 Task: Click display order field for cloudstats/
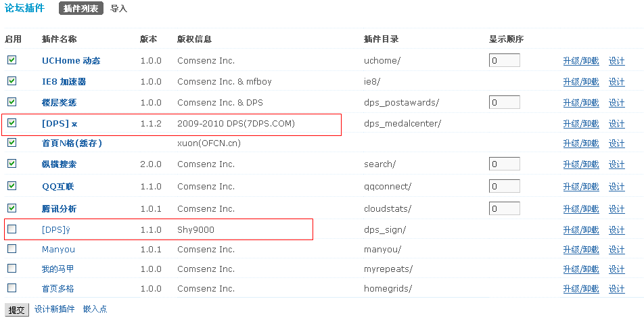coord(505,208)
